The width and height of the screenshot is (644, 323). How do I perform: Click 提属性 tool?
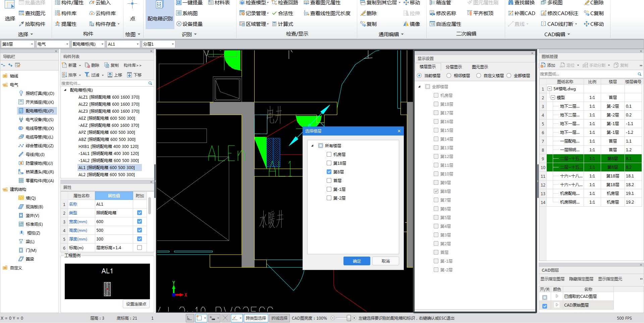(x=66, y=24)
